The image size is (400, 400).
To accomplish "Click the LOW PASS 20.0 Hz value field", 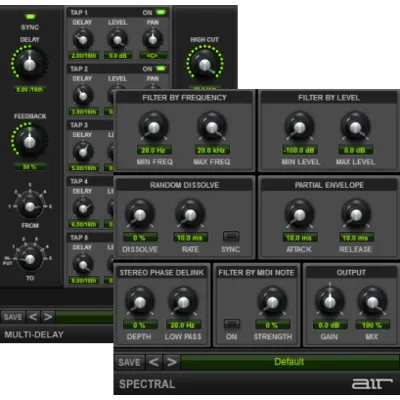I will [183, 325].
